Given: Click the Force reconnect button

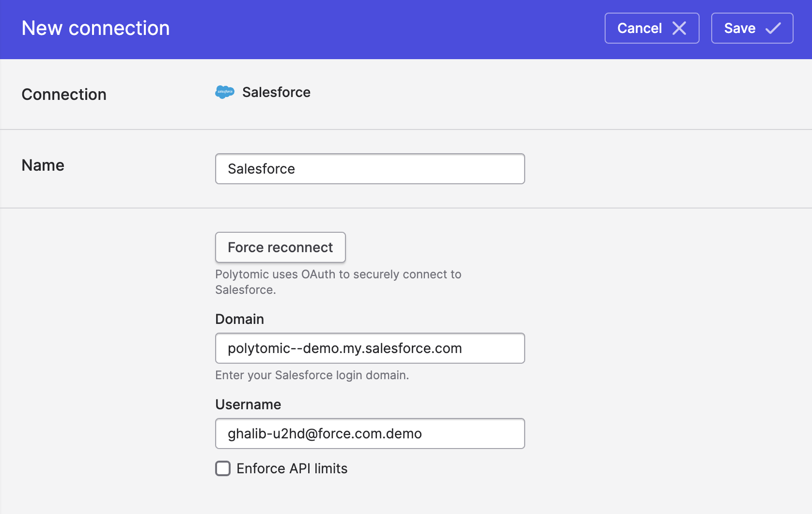Looking at the screenshot, I should [280, 247].
